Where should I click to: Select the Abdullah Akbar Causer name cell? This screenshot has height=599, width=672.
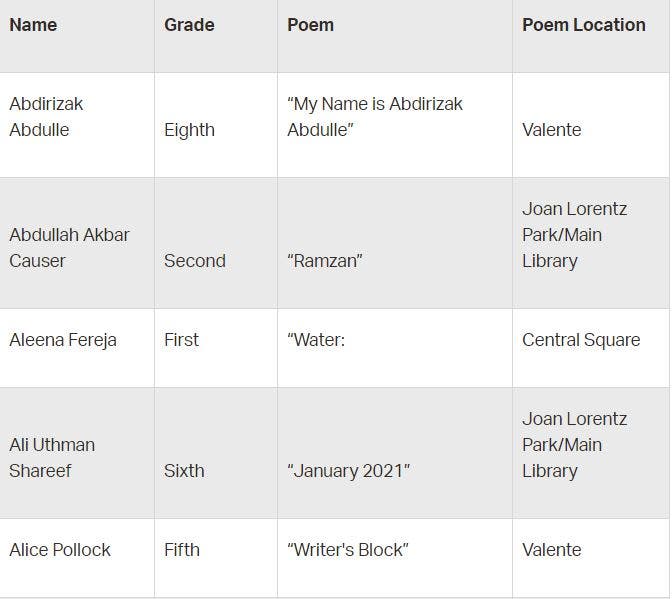pyautogui.click(x=69, y=247)
